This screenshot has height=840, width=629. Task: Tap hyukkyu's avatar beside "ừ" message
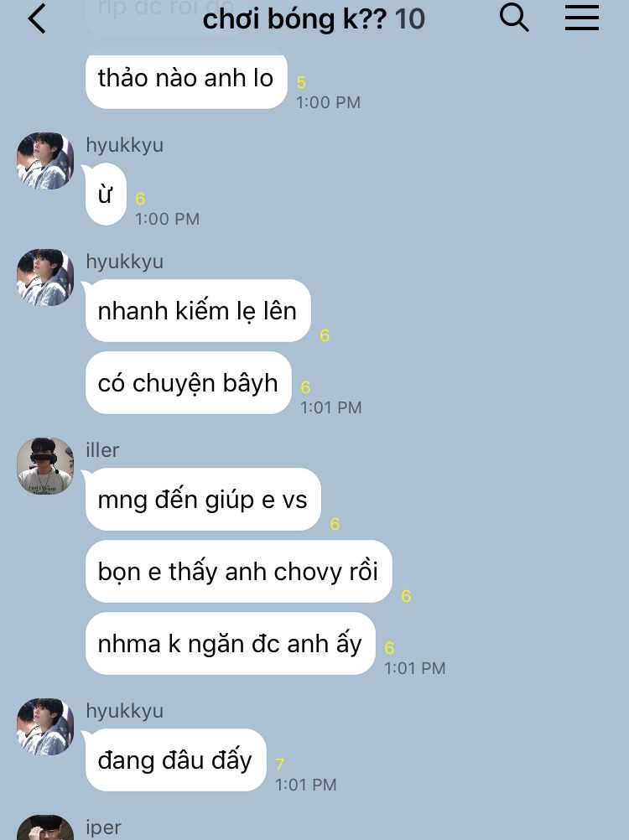tap(45, 161)
